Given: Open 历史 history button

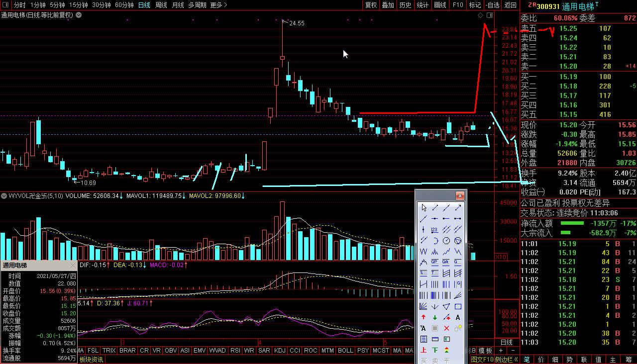Looking at the screenshot, I should [405, 5].
